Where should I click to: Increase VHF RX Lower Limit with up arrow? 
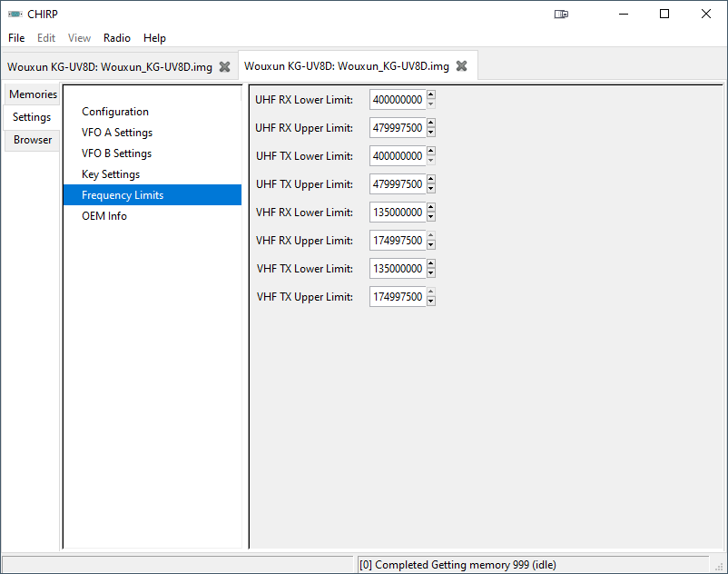point(431,208)
